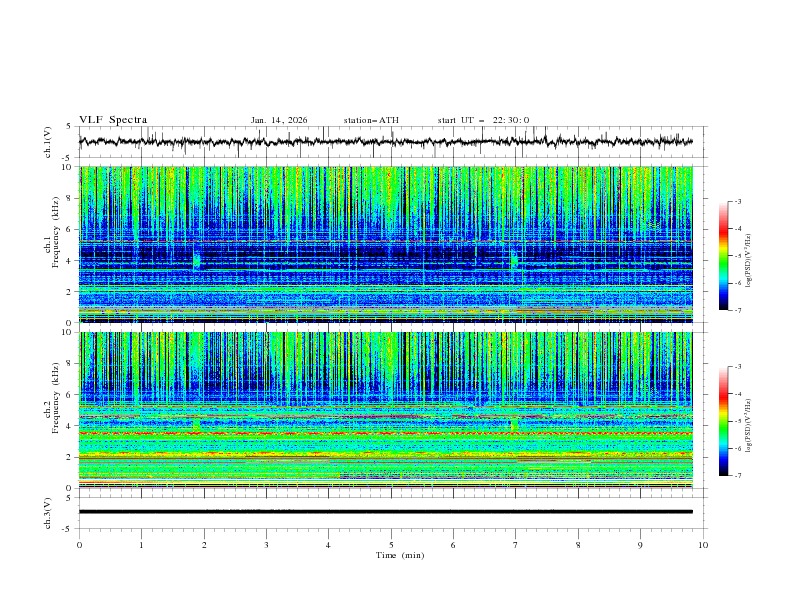Click the "ch.3(V)" waveform axis label
This screenshot has width=792, height=612.
pyautogui.click(x=48, y=513)
